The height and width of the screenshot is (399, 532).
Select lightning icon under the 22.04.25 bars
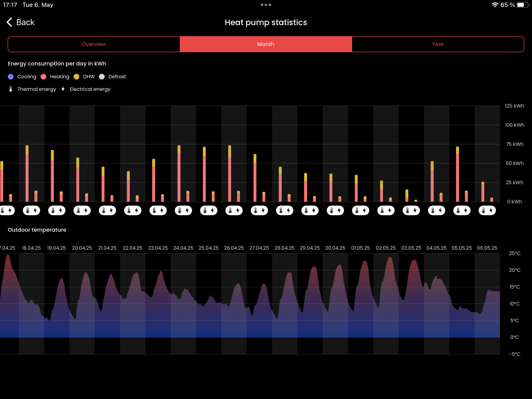pos(137,211)
